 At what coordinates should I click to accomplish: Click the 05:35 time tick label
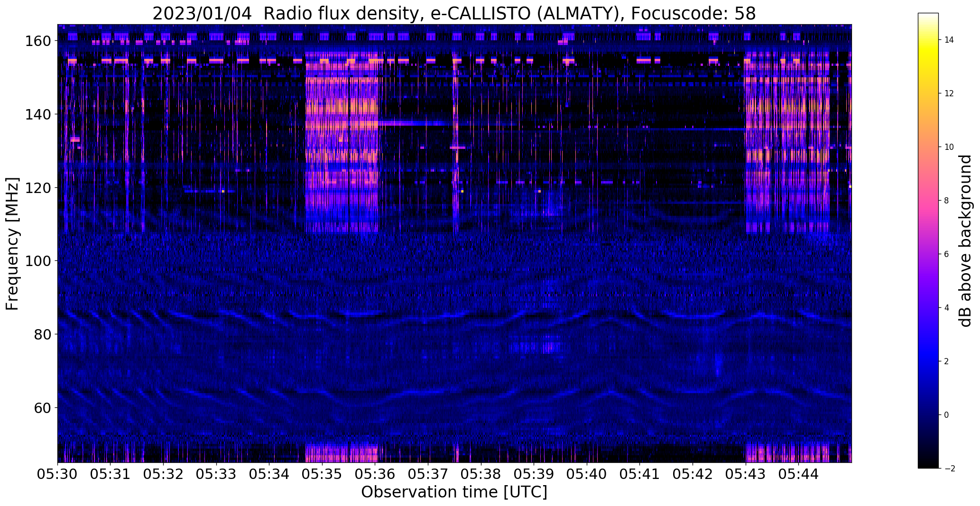click(322, 474)
